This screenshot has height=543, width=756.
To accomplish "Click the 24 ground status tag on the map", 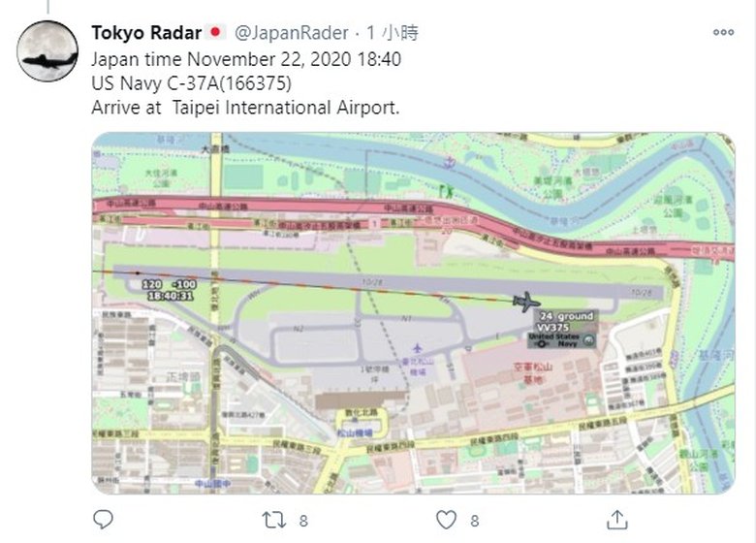I will (x=565, y=316).
